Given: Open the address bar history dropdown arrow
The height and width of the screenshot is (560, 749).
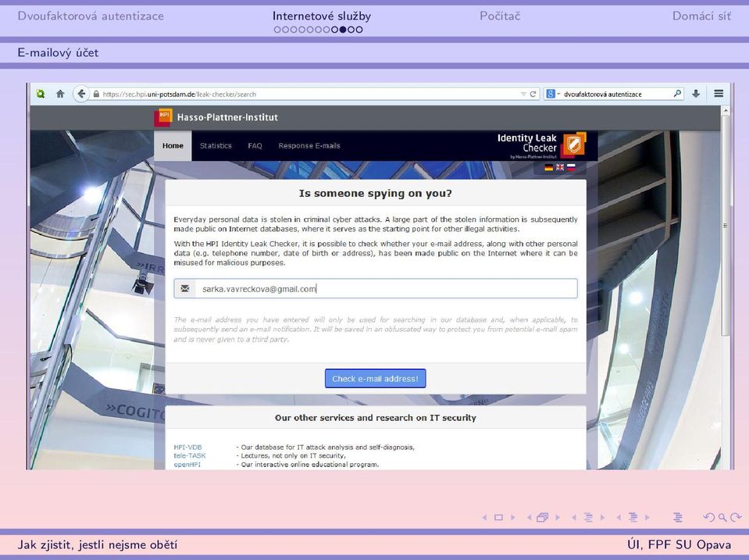Looking at the screenshot, I should [x=523, y=95].
